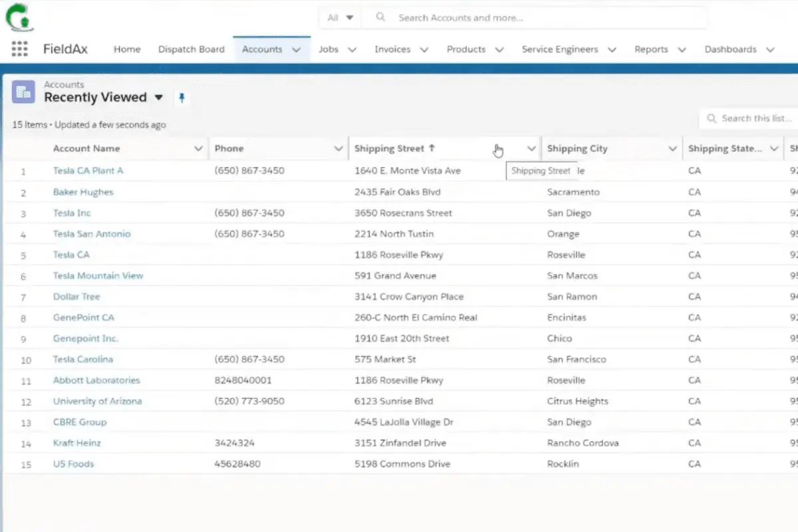This screenshot has height=532, width=798.
Task: Open the App Launcher grid icon
Action: [20, 49]
